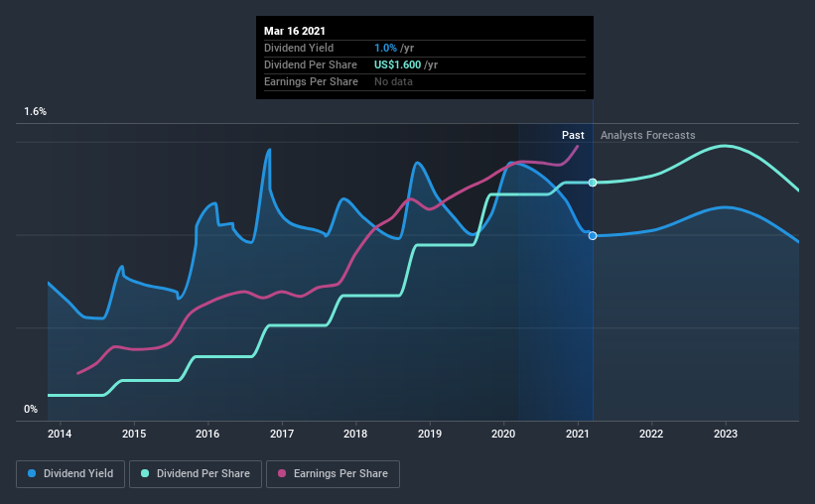The width and height of the screenshot is (815, 504).
Task: Click the 'Earnings Per Share' row label in tooltip
Action: pos(311,81)
